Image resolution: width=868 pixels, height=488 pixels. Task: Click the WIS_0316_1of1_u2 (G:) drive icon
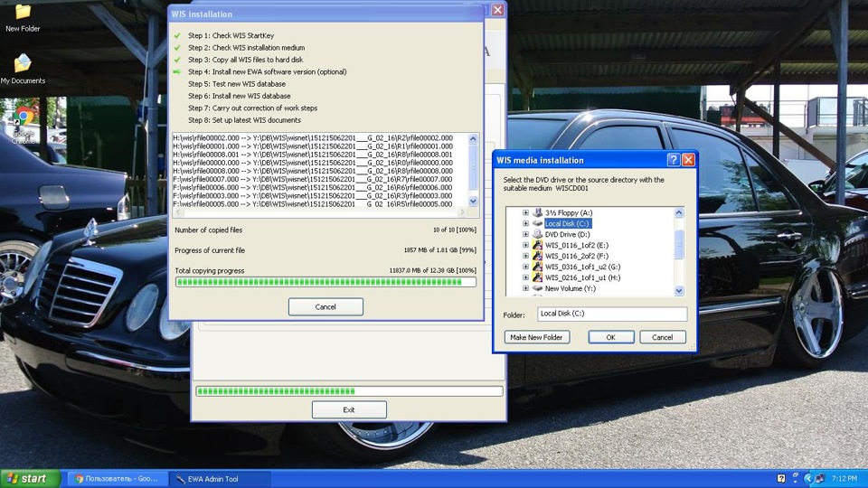(x=537, y=267)
